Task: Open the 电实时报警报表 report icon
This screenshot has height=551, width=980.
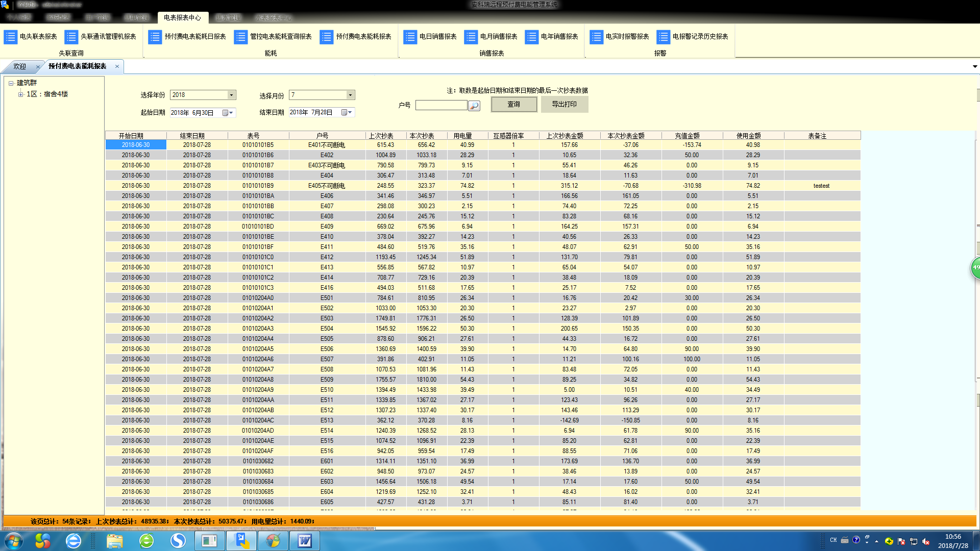Action: tap(597, 37)
